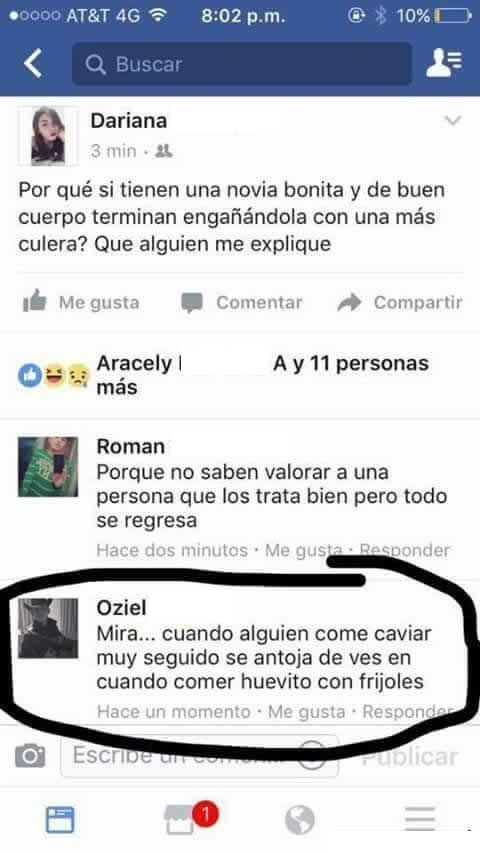
Task: Tap the Compartir share button
Action: [400, 302]
